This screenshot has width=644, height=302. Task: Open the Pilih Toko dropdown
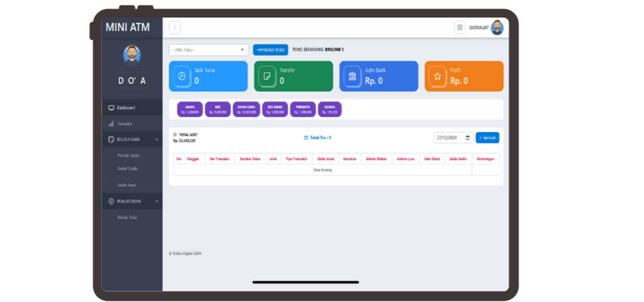coord(209,50)
